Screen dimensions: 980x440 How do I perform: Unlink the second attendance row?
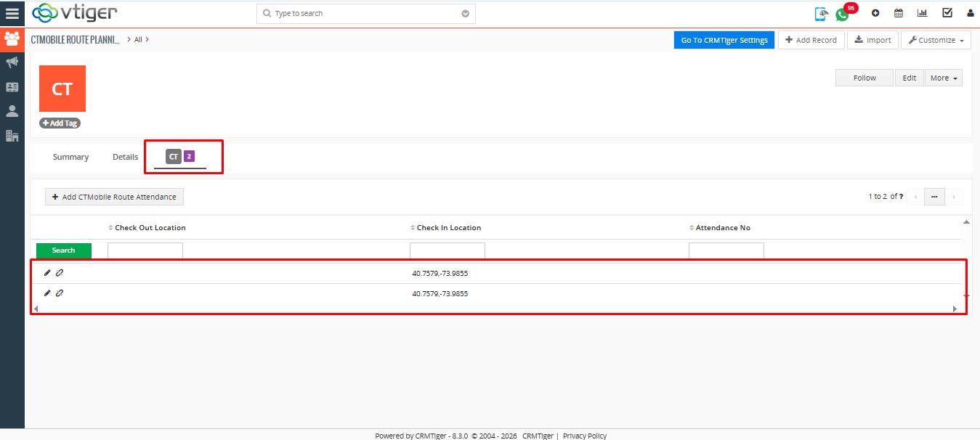tap(60, 293)
